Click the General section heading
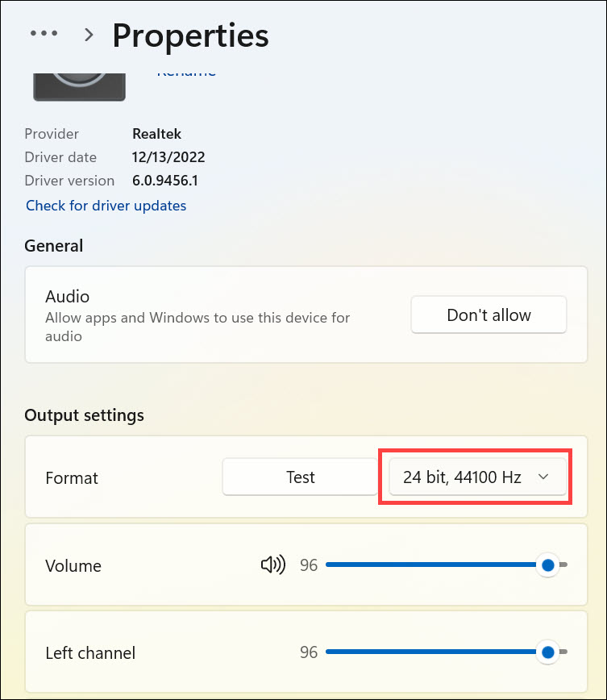 (54, 246)
